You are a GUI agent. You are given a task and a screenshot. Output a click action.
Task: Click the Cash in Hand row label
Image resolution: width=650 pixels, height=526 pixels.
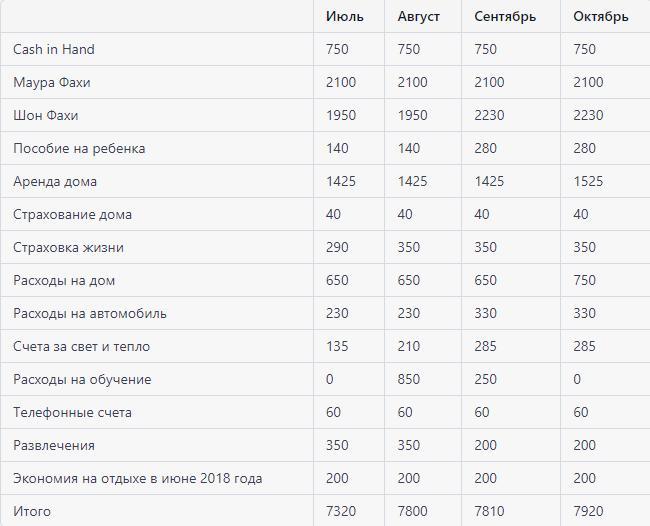[54, 49]
